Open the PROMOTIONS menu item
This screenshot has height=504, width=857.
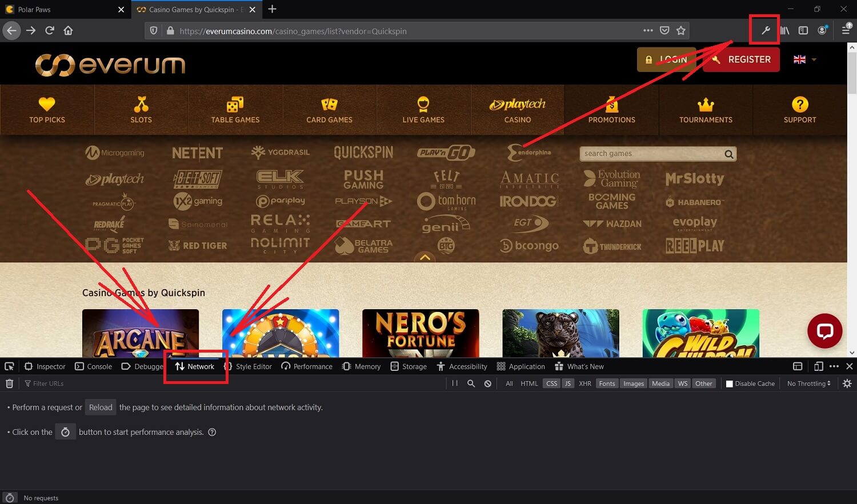612,110
